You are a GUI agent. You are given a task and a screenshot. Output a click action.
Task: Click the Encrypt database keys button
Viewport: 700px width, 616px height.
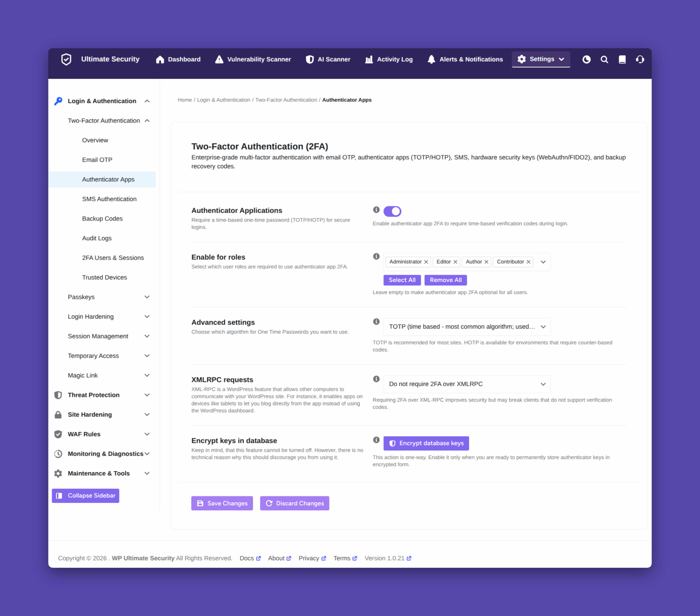tap(426, 444)
